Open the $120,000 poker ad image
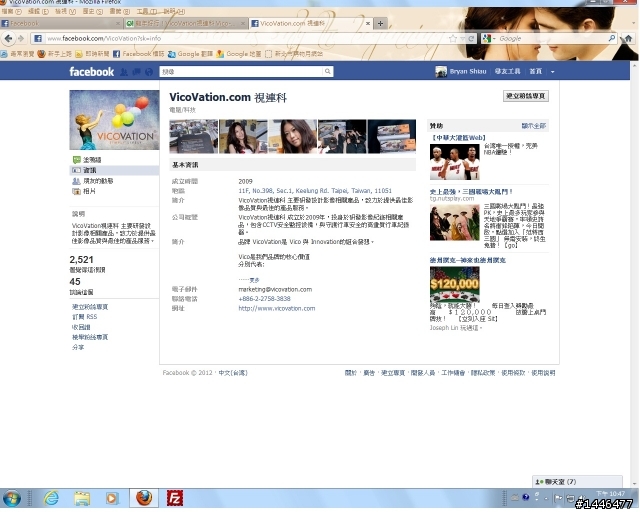 455,285
